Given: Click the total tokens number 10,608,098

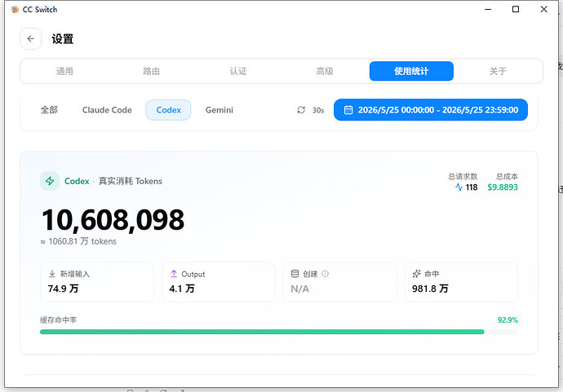Looking at the screenshot, I should click(x=113, y=219).
